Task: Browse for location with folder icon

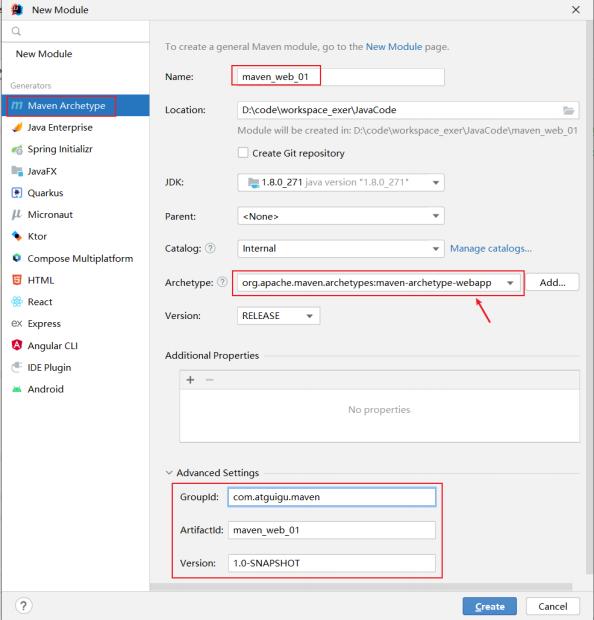Action: pos(569,110)
